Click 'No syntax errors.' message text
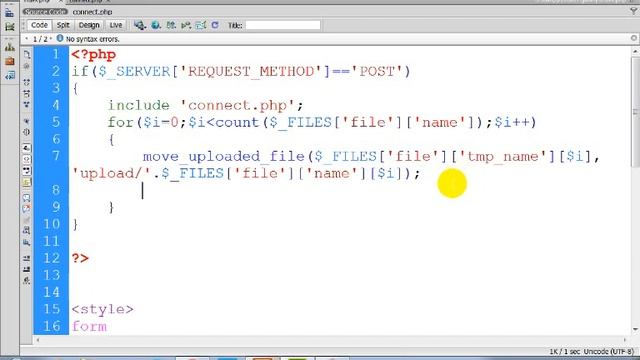This screenshot has height=360, width=640. pyautogui.click(x=93, y=39)
